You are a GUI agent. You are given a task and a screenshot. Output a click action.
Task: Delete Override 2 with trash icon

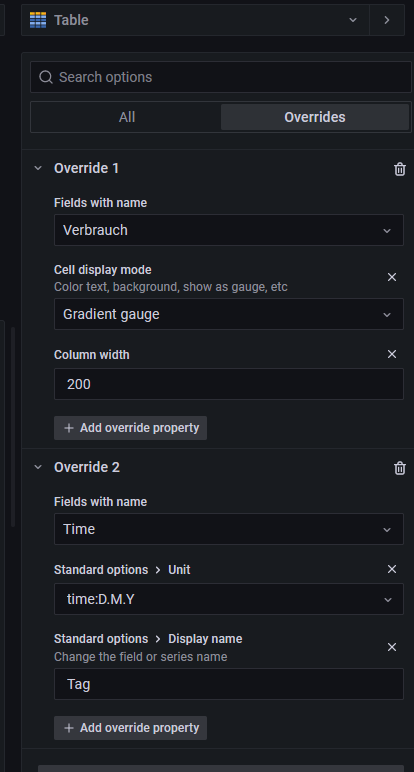pyautogui.click(x=400, y=468)
